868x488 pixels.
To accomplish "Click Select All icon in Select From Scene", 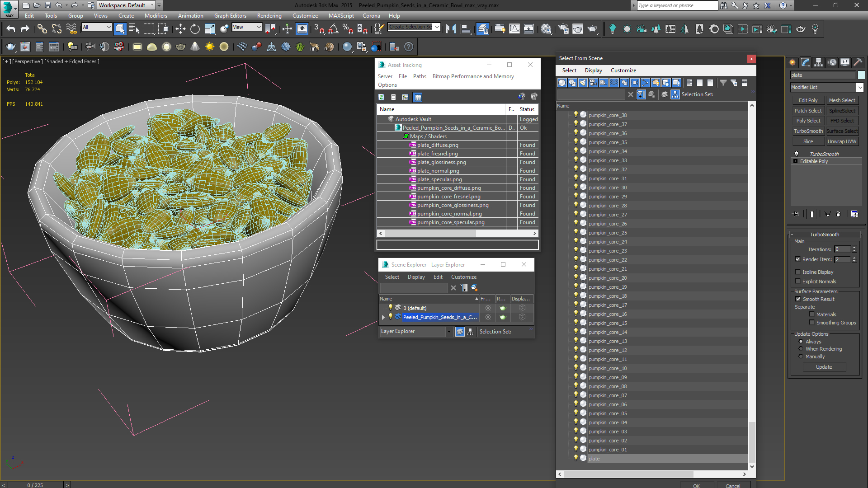I will pos(689,83).
